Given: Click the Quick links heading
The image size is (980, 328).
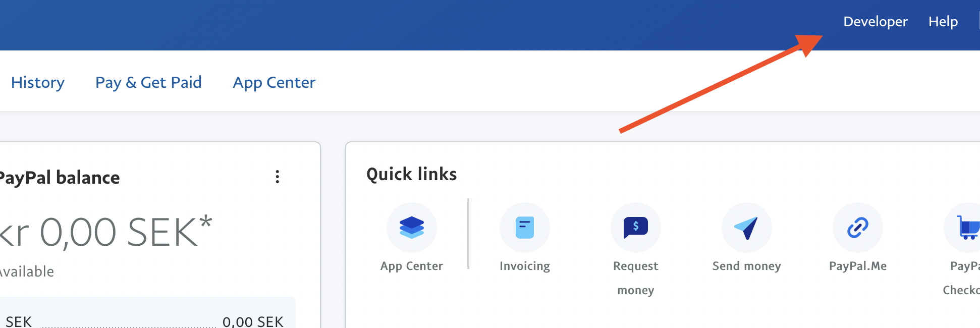Looking at the screenshot, I should click(x=411, y=174).
